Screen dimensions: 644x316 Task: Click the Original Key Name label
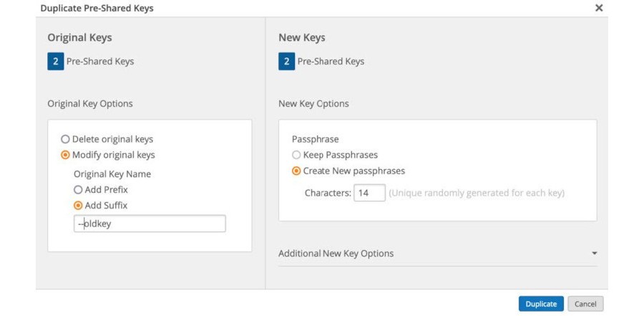[112, 174]
